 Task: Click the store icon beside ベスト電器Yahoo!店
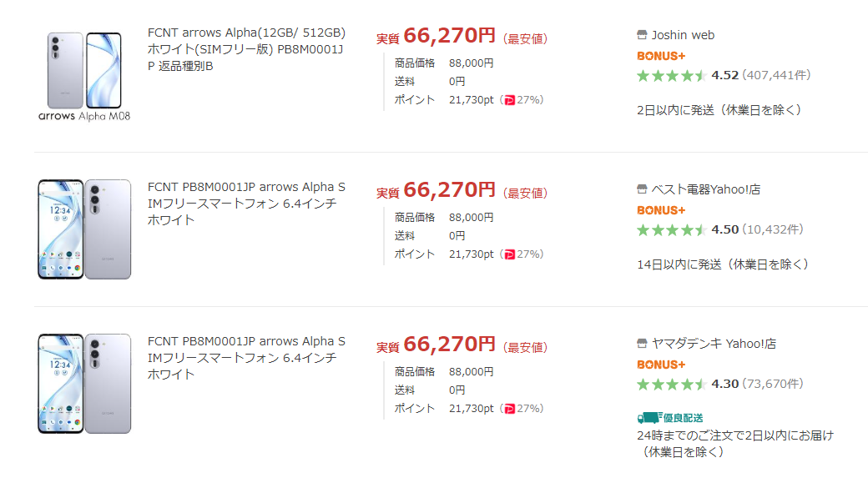(x=642, y=189)
